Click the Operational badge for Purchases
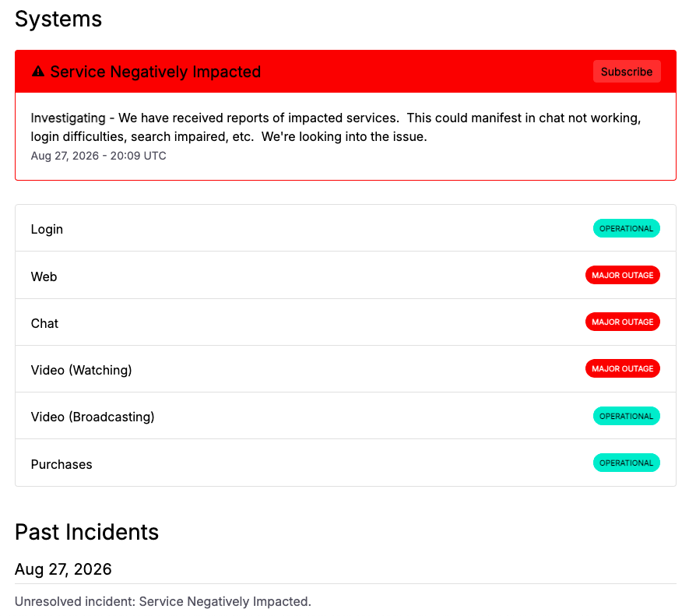The image size is (696, 616). tap(626, 463)
